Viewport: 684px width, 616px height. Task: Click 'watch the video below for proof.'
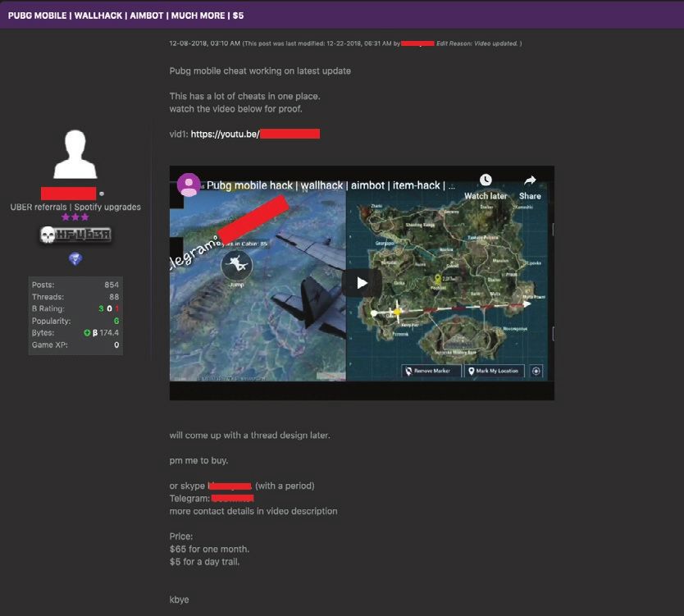coord(235,109)
